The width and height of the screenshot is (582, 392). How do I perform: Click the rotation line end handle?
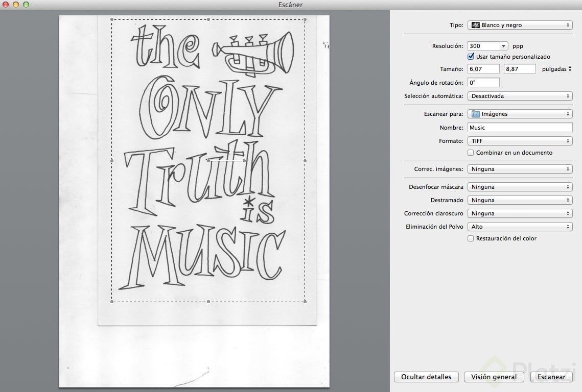pos(244,161)
